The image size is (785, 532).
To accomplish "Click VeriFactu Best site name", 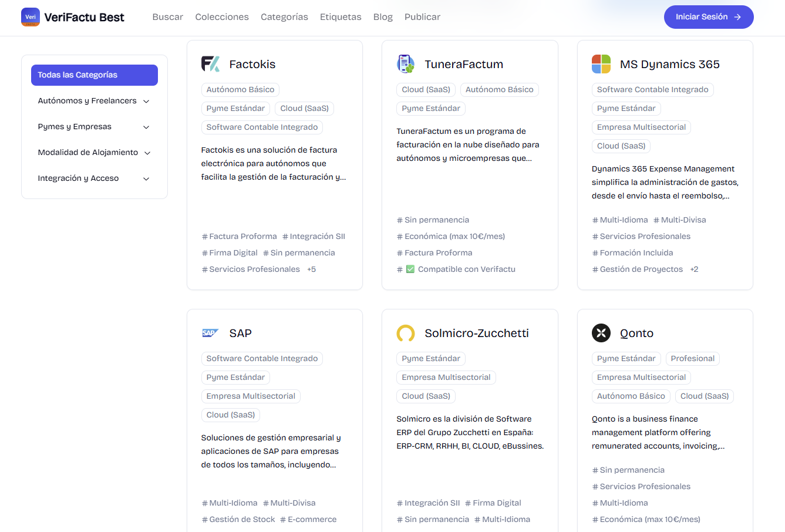I will 84,17.
